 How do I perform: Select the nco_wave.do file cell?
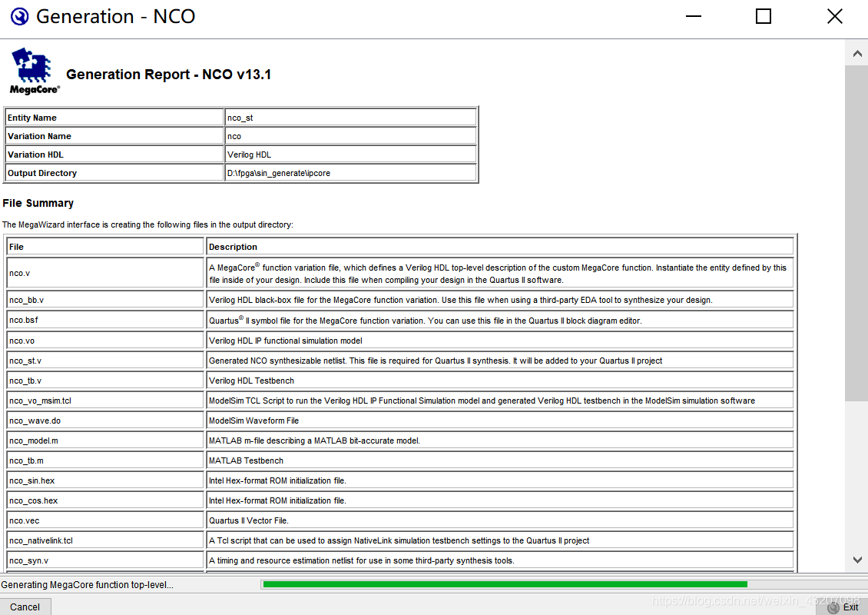[x=105, y=420]
